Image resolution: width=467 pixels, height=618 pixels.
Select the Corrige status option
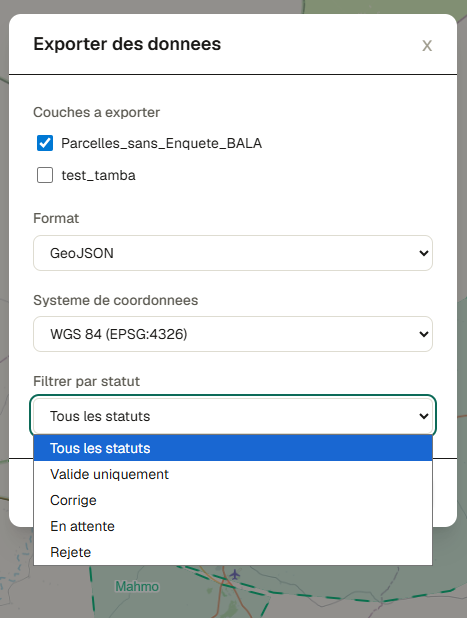[x=233, y=500]
